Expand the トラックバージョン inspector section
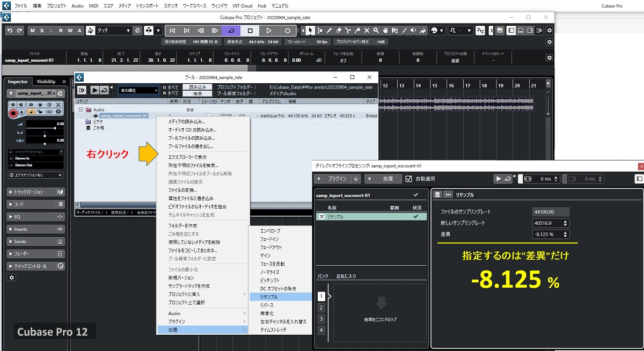644x351 pixels. 36,192
